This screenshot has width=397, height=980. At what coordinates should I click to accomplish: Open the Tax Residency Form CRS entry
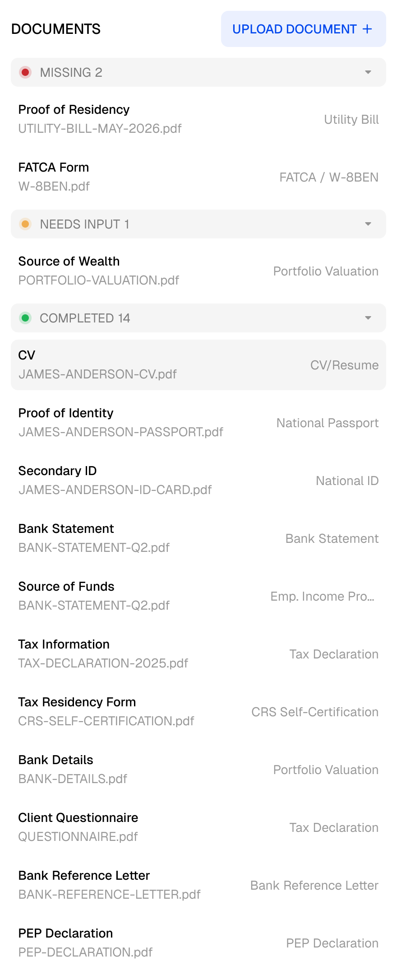[198, 712]
